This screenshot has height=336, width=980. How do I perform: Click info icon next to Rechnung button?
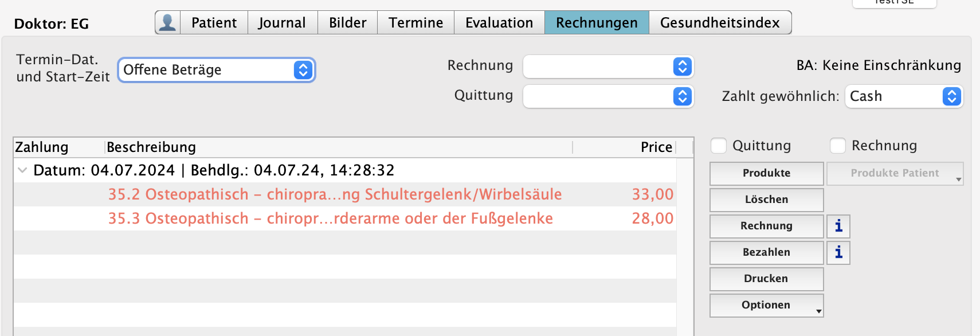coord(838,226)
